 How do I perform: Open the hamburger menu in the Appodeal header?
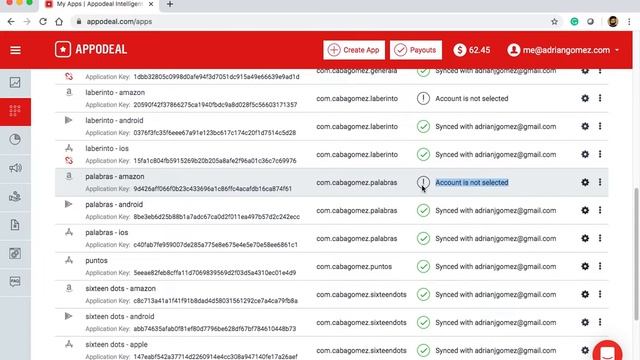[x=16, y=50]
